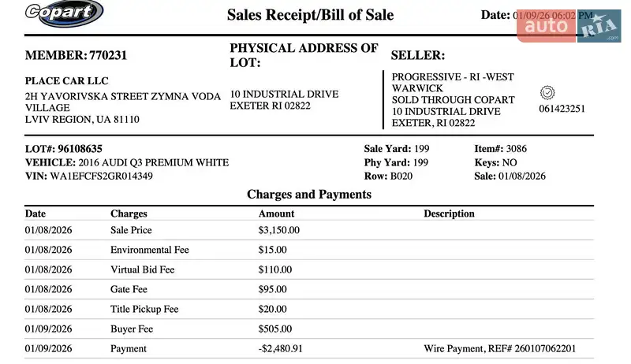Click the seller reference number 061423251

coord(562,109)
